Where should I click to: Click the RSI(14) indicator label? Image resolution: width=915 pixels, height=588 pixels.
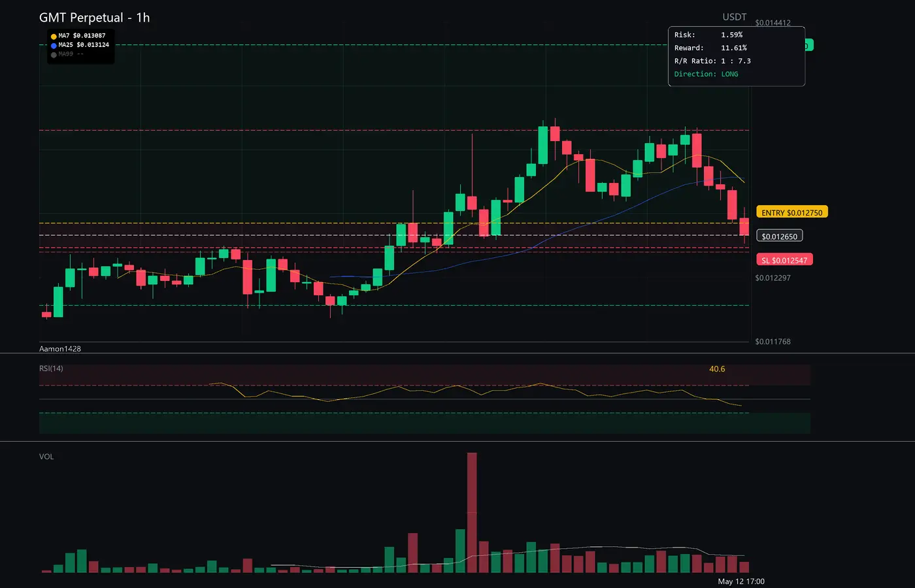tap(51, 368)
